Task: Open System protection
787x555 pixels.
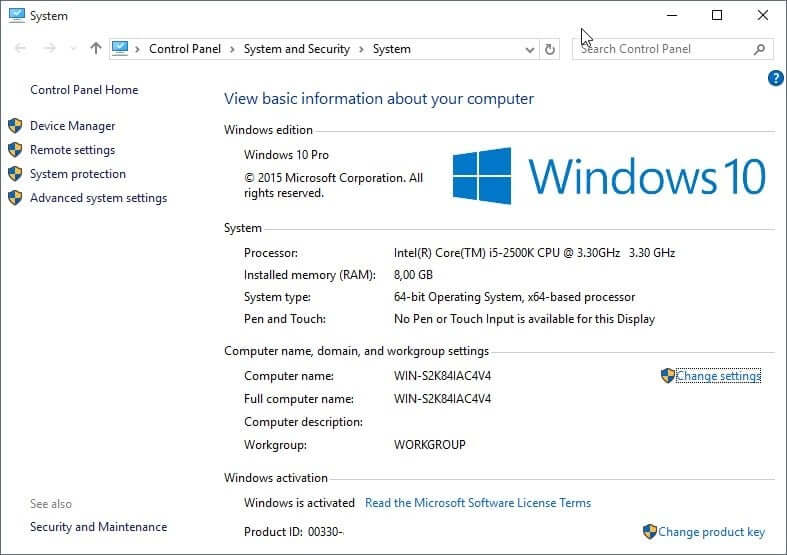Action: pos(78,174)
